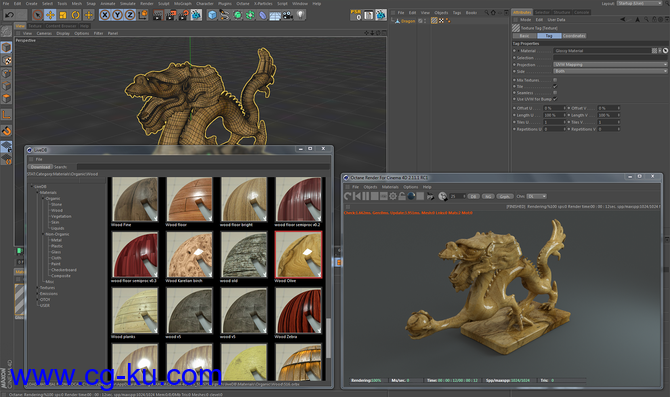Click the Make Editable icon in left sidebar
This screenshot has width=670, height=397.
[x=6, y=31]
